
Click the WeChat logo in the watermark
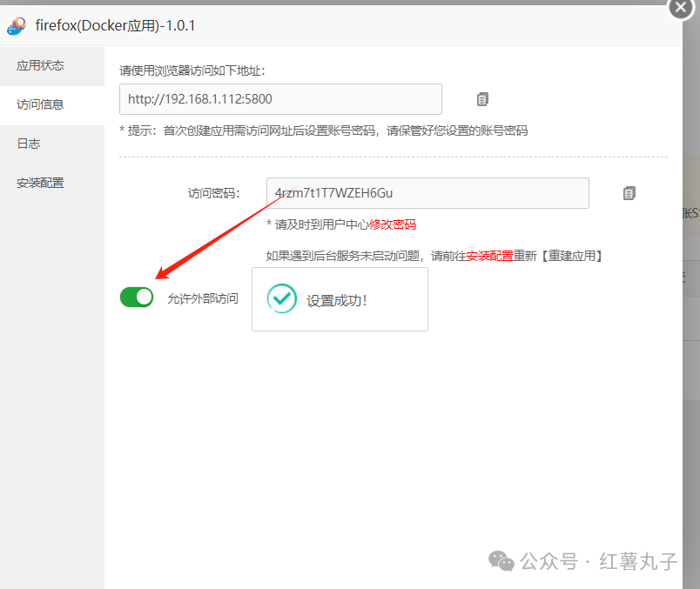pos(501,561)
